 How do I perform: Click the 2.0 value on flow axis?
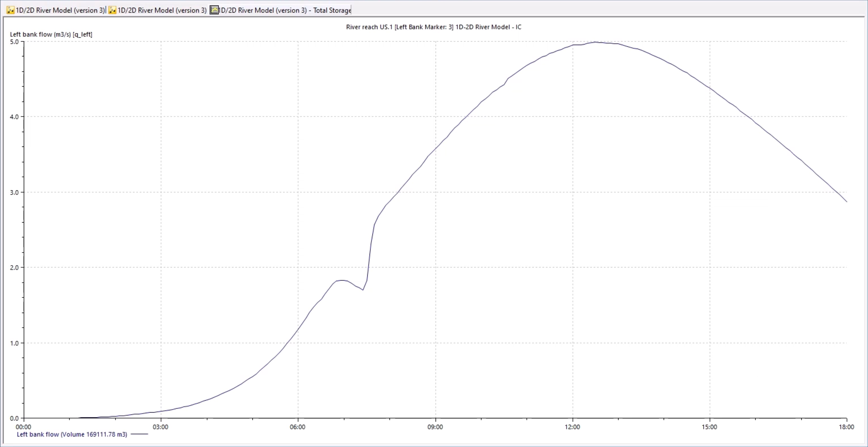[x=14, y=268]
